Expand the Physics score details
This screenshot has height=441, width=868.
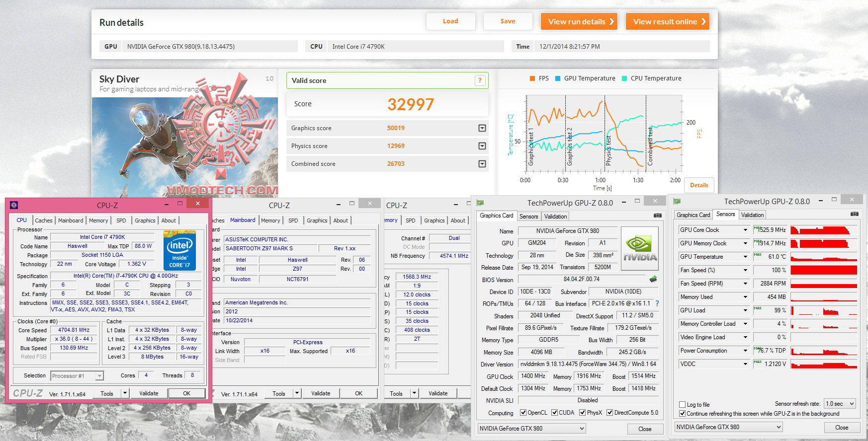click(x=482, y=146)
